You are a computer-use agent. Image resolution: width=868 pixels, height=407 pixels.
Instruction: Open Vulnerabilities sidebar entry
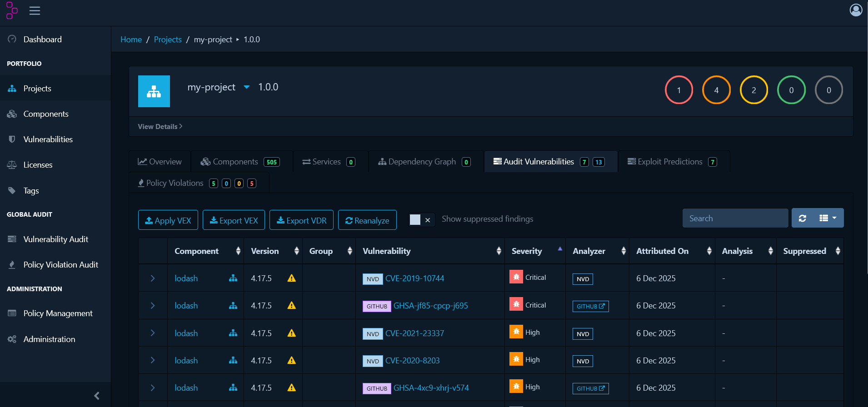tap(55, 139)
